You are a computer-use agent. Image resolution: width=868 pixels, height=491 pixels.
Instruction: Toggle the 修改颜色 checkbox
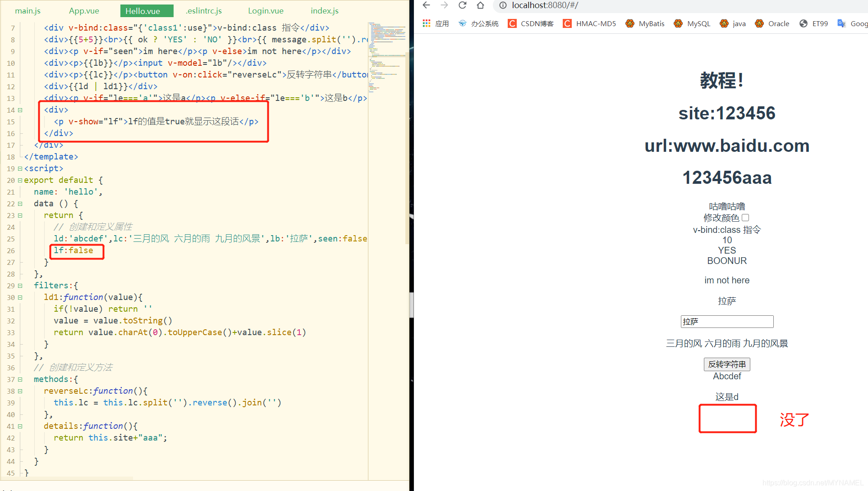745,218
